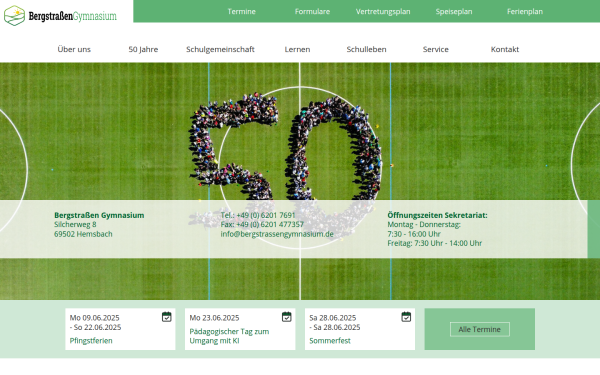Open the Vertretungsplan link

pyautogui.click(x=383, y=11)
